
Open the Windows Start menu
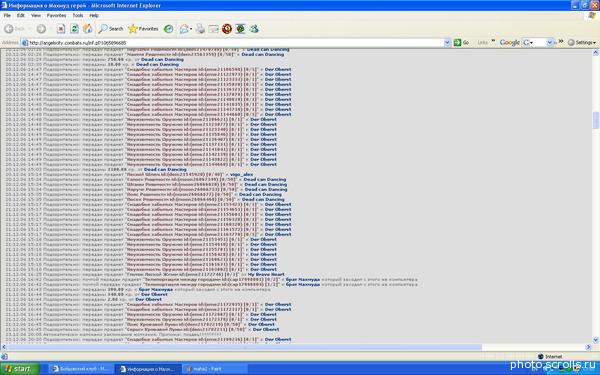click(x=20, y=369)
